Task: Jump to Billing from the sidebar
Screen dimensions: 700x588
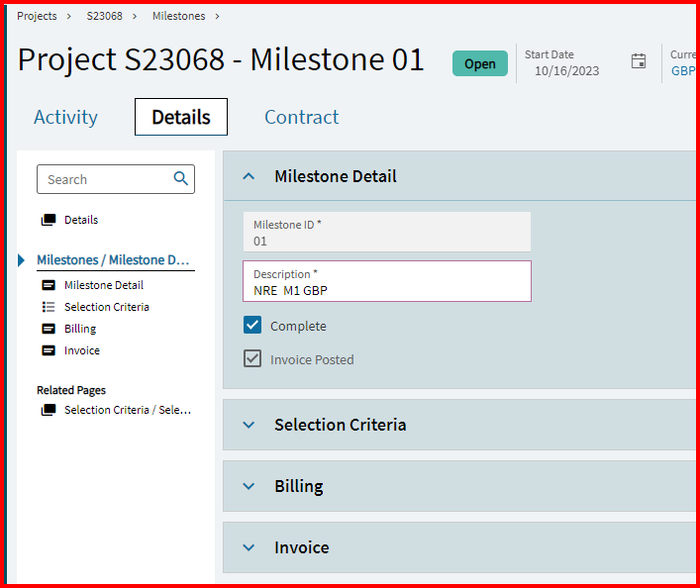Action: [x=80, y=329]
